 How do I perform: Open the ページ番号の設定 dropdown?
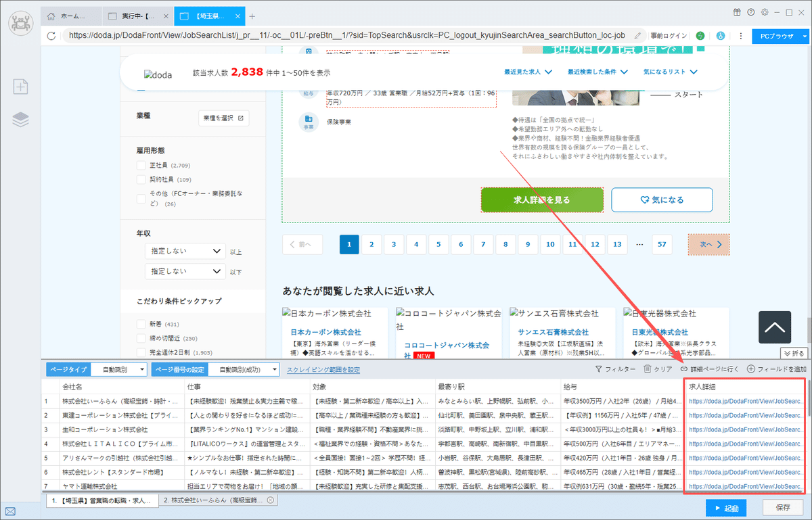(x=242, y=369)
